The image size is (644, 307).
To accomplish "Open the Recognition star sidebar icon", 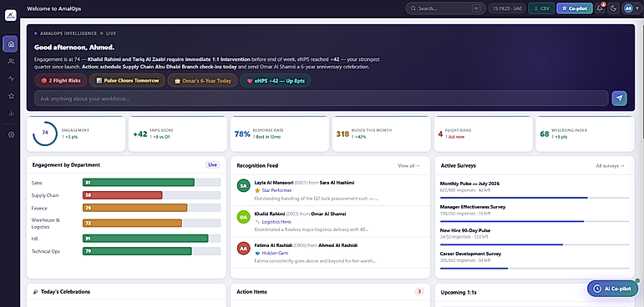I will point(11,96).
